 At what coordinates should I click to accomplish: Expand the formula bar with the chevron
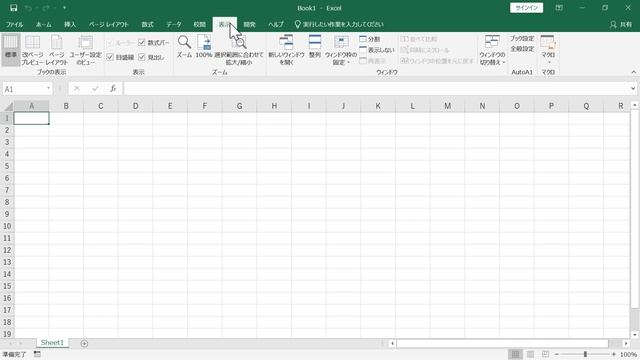(x=633, y=89)
